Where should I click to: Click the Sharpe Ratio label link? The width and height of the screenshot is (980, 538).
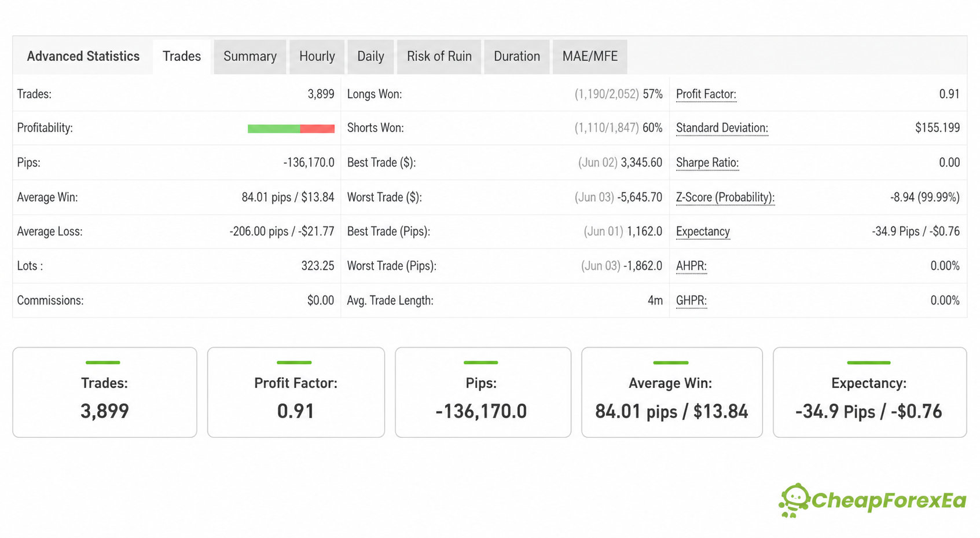707,163
